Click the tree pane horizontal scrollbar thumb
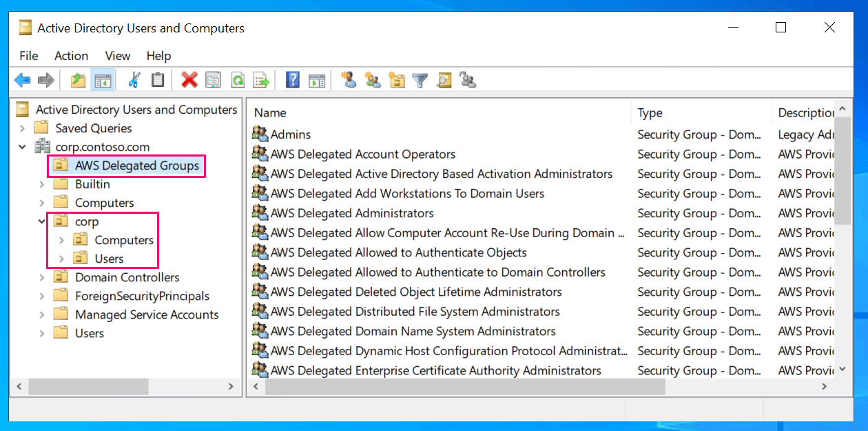868x431 pixels. 88,387
